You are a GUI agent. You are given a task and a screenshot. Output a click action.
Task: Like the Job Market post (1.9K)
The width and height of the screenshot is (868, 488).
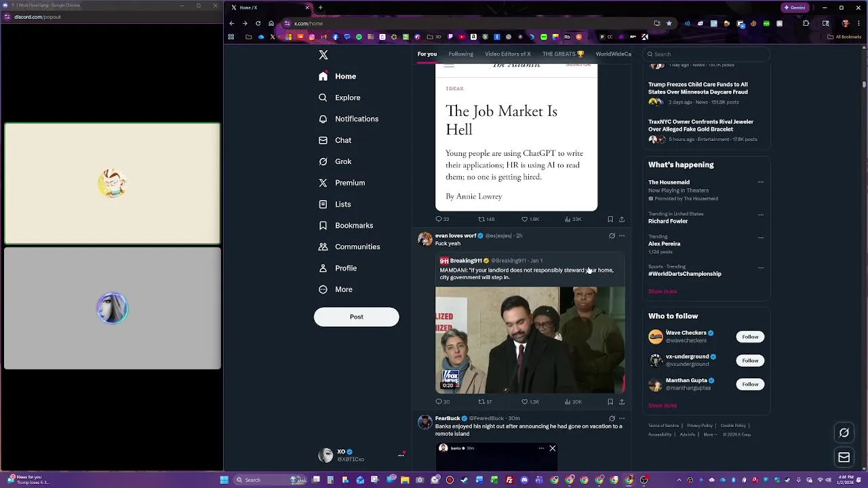(x=530, y=219)
